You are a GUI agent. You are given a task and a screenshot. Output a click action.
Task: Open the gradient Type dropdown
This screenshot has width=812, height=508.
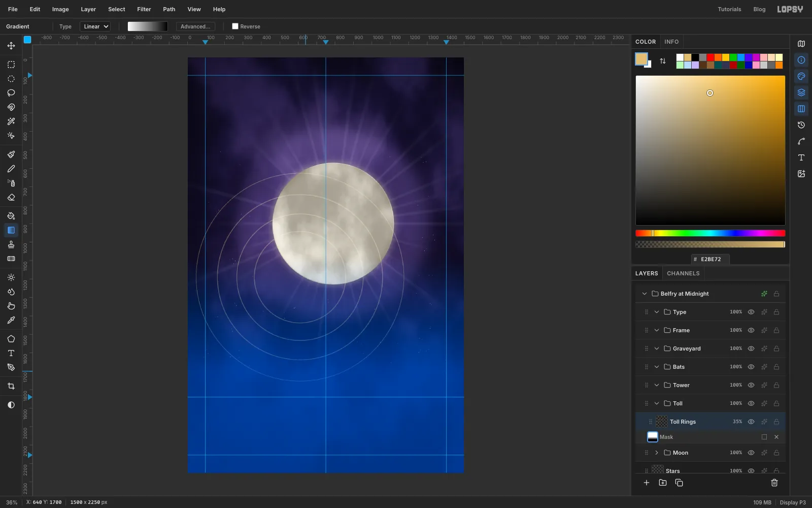[95, 26]
